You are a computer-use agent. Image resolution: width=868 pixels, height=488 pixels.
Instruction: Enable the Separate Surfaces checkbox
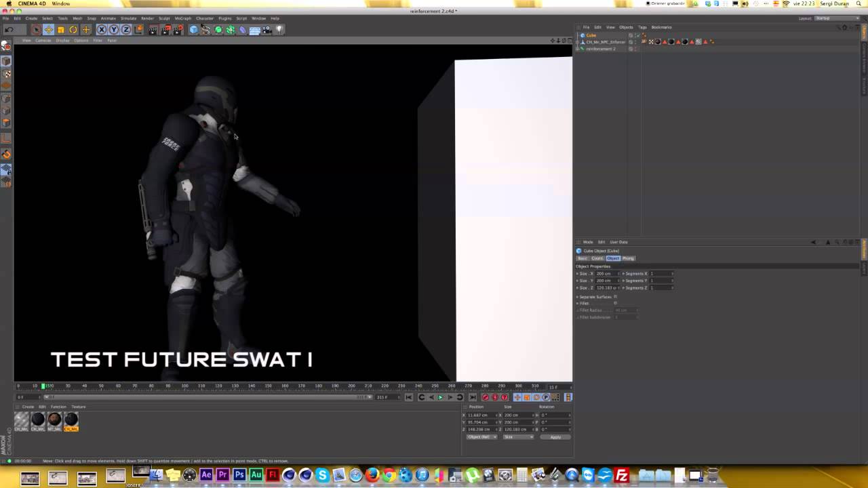[615, 297]
